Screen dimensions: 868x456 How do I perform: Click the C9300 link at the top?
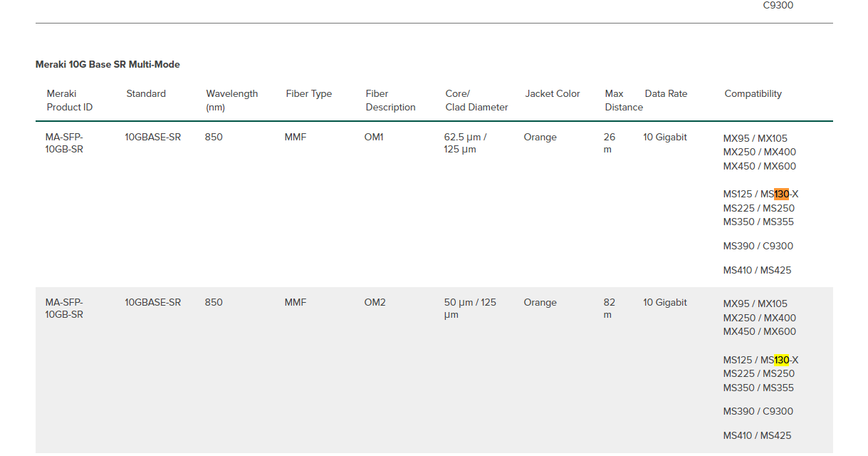(778, 6)
